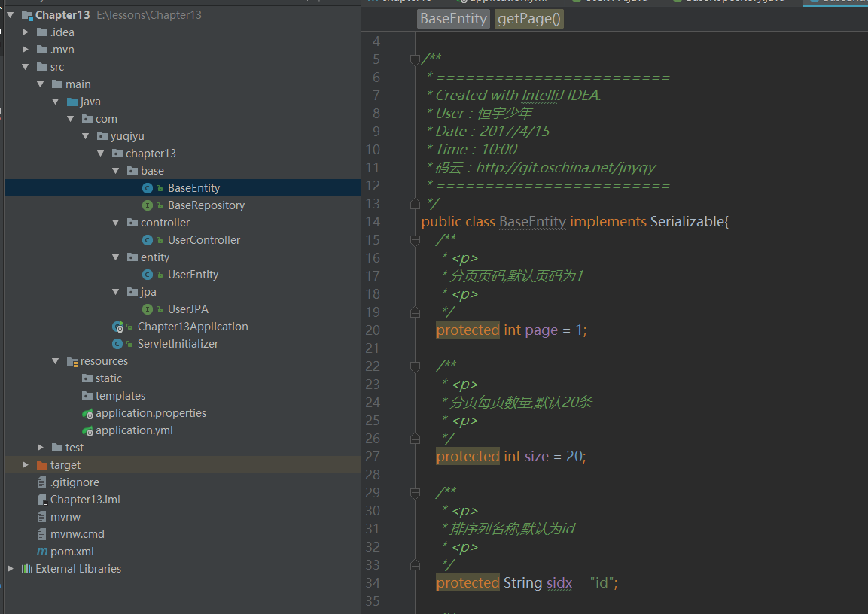This screenshot has width=868, height=614.
Task: Expand the .mvn folder arrow
Action: point(25,49)
